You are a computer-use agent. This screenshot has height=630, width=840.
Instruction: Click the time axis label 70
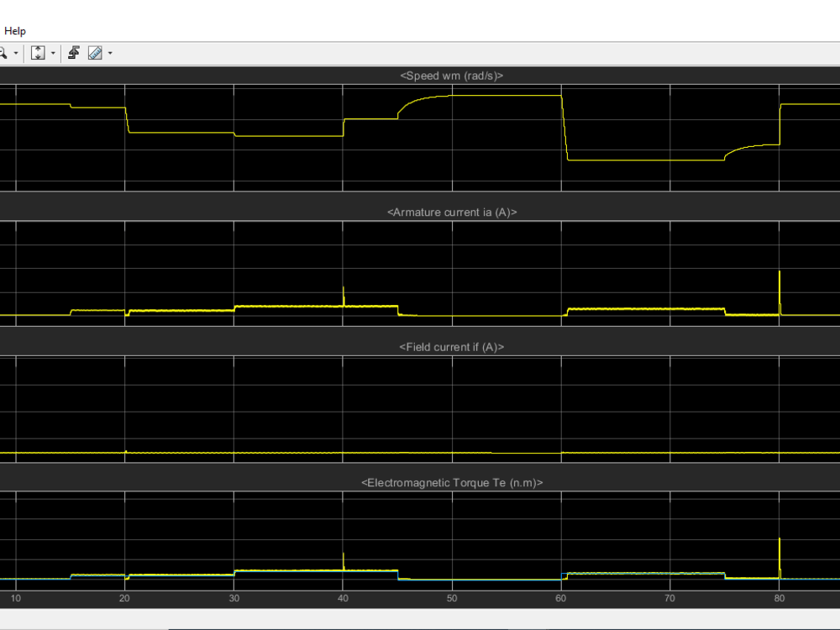[x=669, y=598]
